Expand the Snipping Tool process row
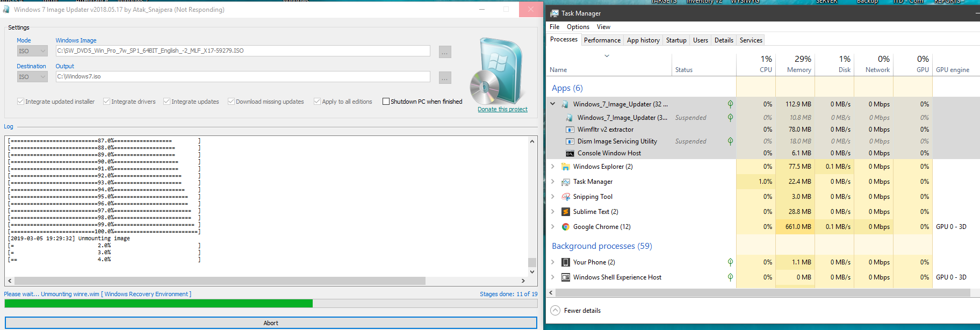Screen dimensions: 980x330 tap(553, 197)
